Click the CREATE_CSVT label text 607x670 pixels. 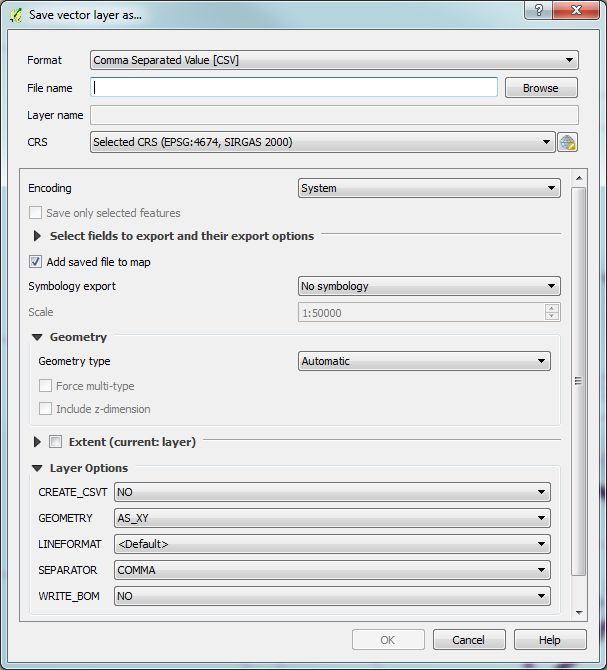click(x=73, y=492)
